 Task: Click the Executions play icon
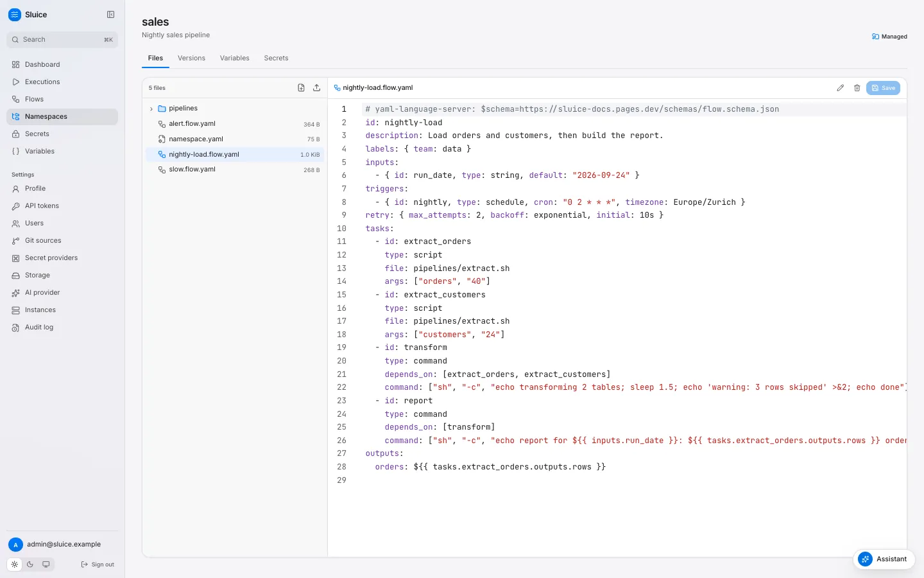tap(15, 82)
